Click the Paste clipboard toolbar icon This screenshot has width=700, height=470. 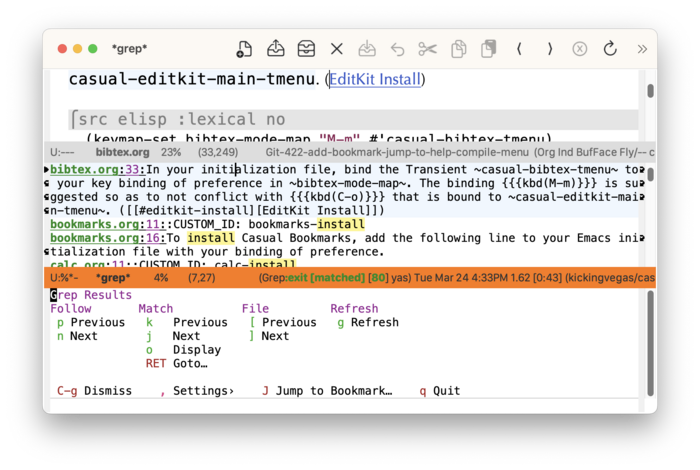pos(489,49)
